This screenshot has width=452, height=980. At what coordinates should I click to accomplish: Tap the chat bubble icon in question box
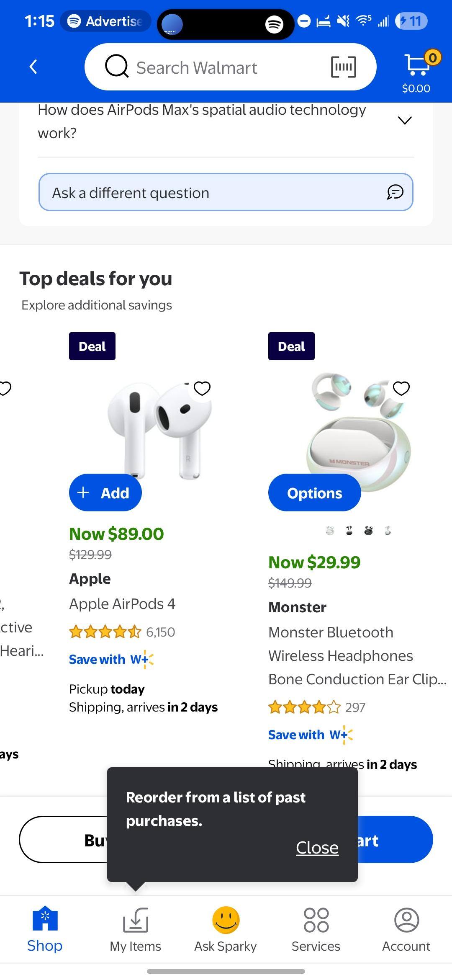click(x=395, y=192)
